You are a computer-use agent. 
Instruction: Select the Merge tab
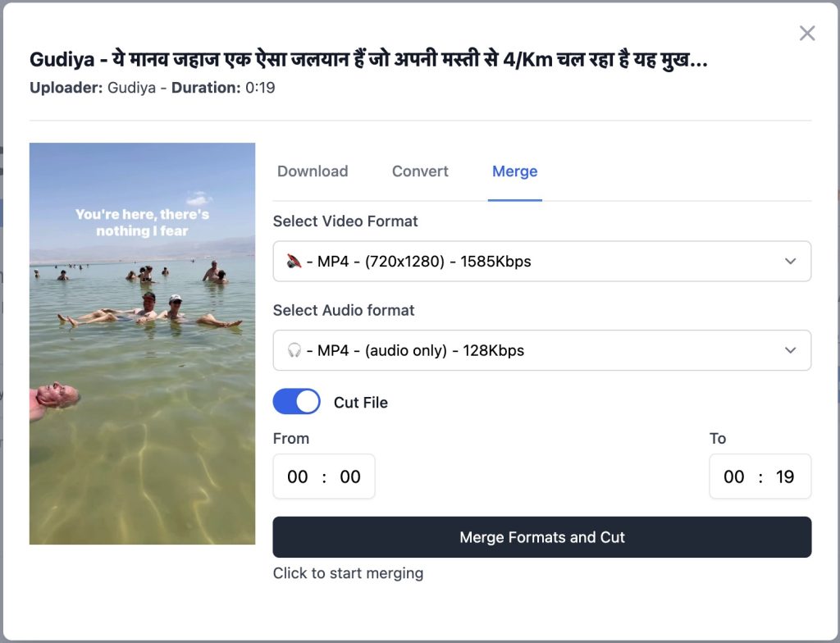[x=514, y=171]
